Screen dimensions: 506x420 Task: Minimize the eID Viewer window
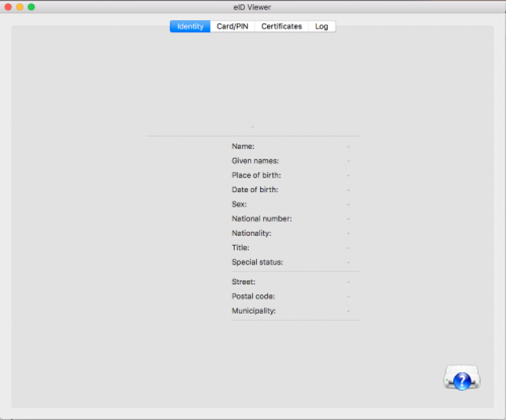[x=20, y=7]
